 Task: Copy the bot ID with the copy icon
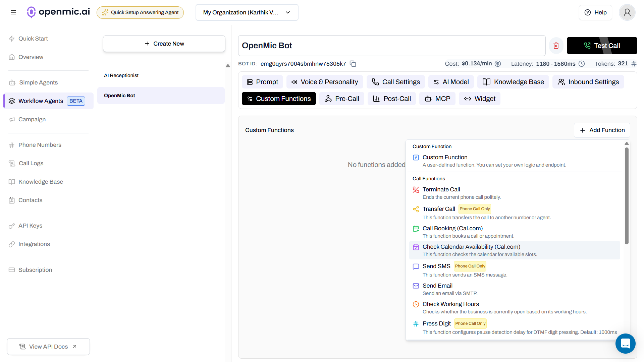(353, 64)
